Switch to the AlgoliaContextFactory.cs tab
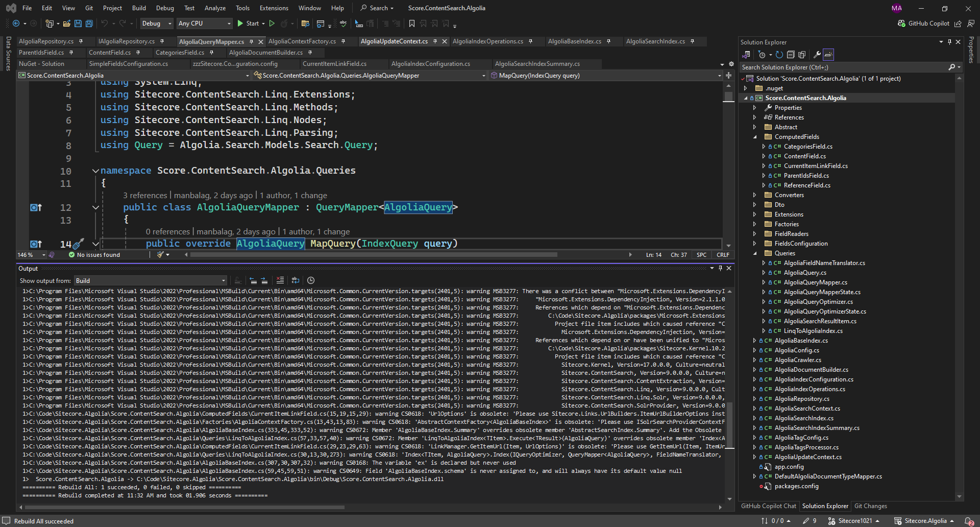 tap(302, 41)
